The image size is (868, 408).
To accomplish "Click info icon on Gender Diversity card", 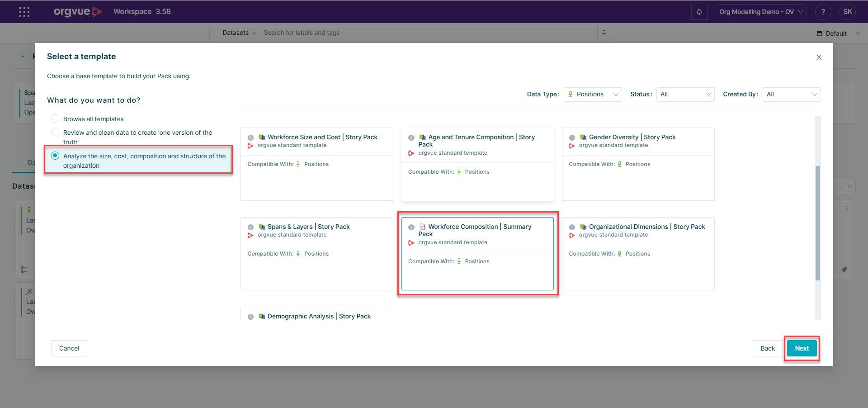I will click(572, 138).
